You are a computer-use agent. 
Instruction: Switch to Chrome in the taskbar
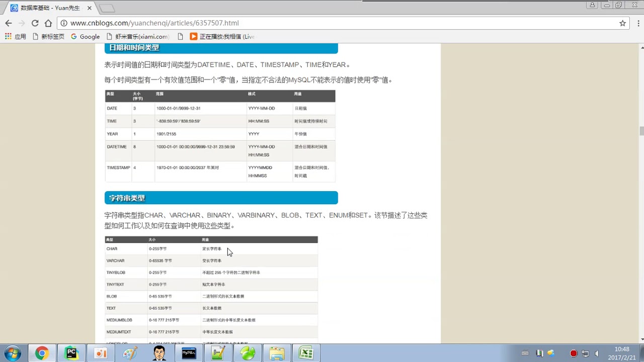click(x=42, y=353)
